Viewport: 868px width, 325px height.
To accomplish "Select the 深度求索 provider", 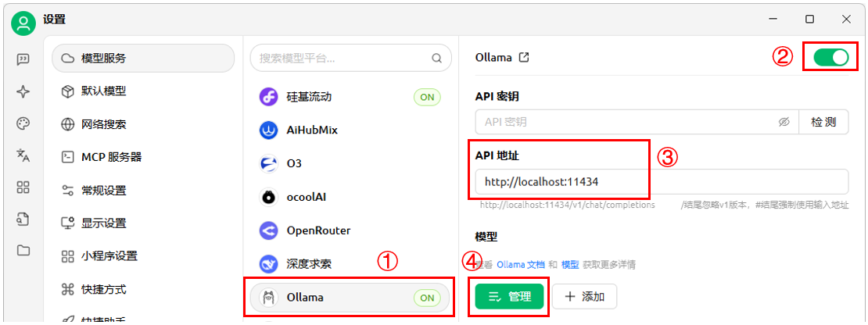I will [x=350, y=263].
